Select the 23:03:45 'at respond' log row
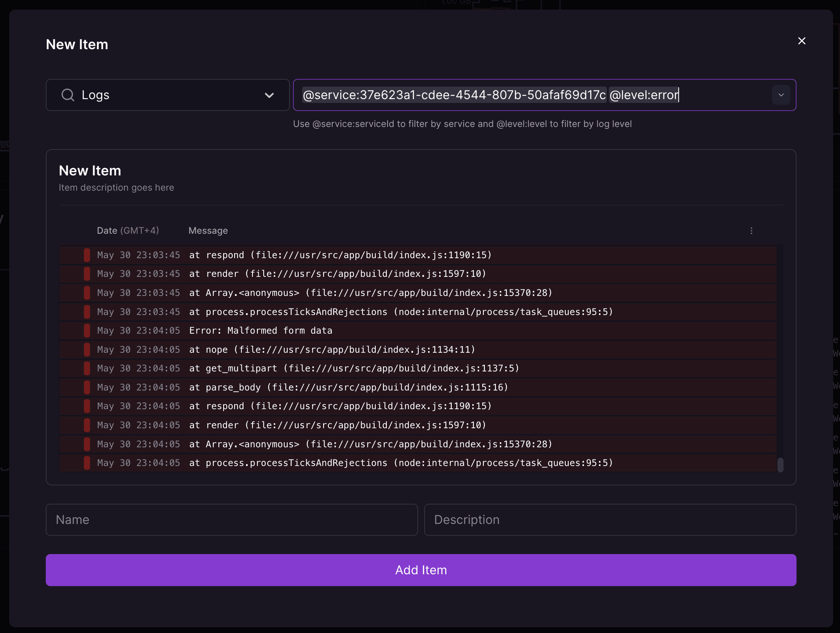The width and height of the screenshot is (840, 633). (x=418, y=255)
